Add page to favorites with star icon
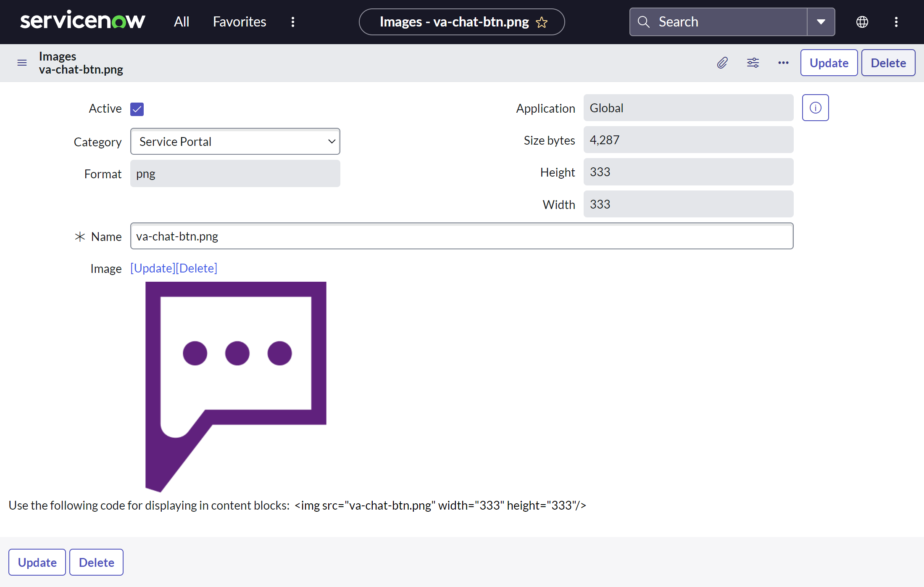The image size is (924, 587). pos(542,22)
